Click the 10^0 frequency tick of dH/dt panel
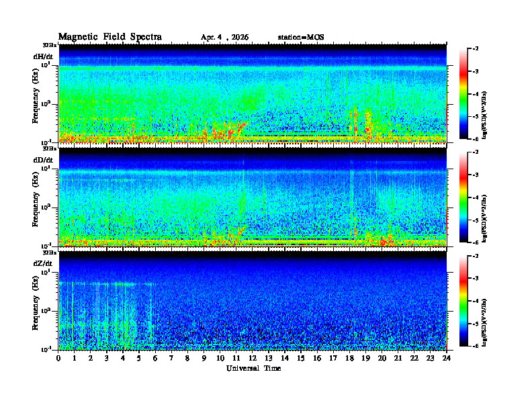 (46, 103)
